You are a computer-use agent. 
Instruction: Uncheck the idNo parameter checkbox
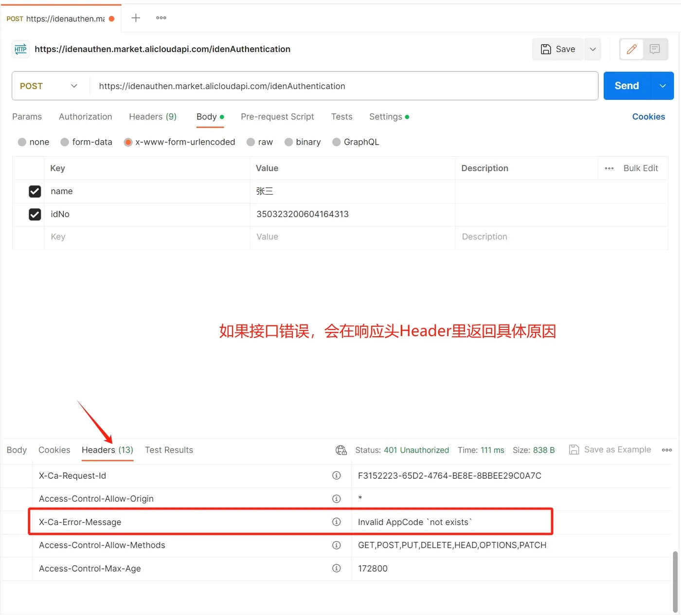[x=35, y=214]
